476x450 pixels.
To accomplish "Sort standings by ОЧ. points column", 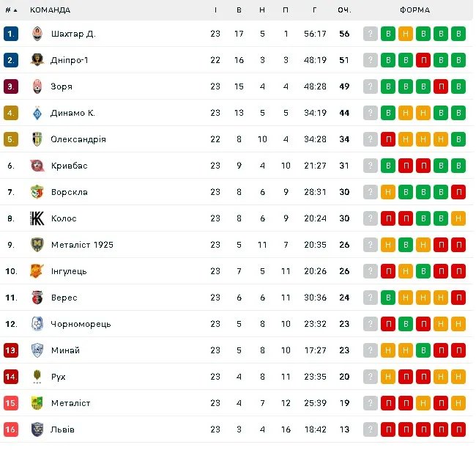I will click(x=344, y=10).
